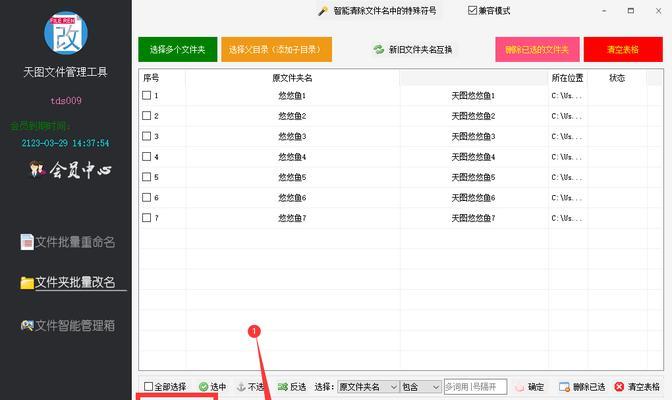672x400 pixels.
Task: Click the username tds009
Action: pos(66,101)
